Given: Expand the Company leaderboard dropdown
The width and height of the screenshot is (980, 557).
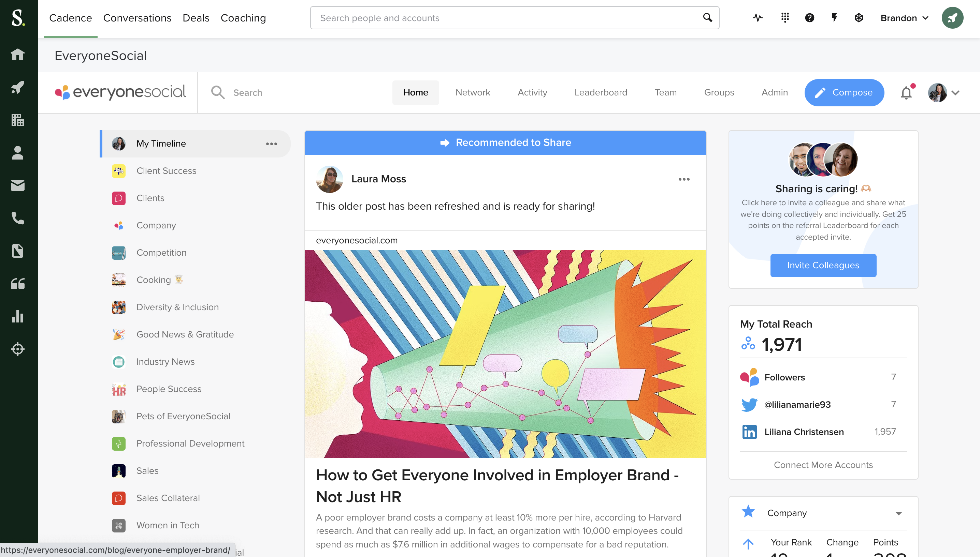Looking at the screenshot, I should [898, 513].
